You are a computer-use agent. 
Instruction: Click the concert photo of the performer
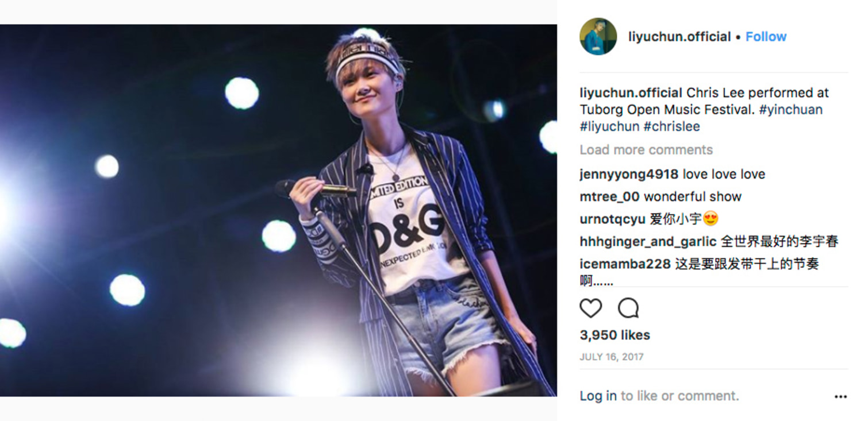coord(278,210)
